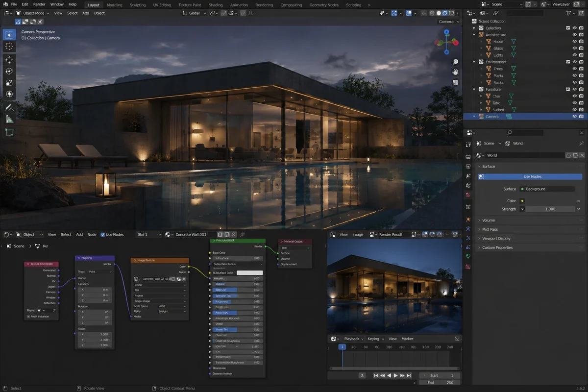Select the Move tool in viewport toolbar
This screenshot has height=392, width=588.
tap(9, 59)
